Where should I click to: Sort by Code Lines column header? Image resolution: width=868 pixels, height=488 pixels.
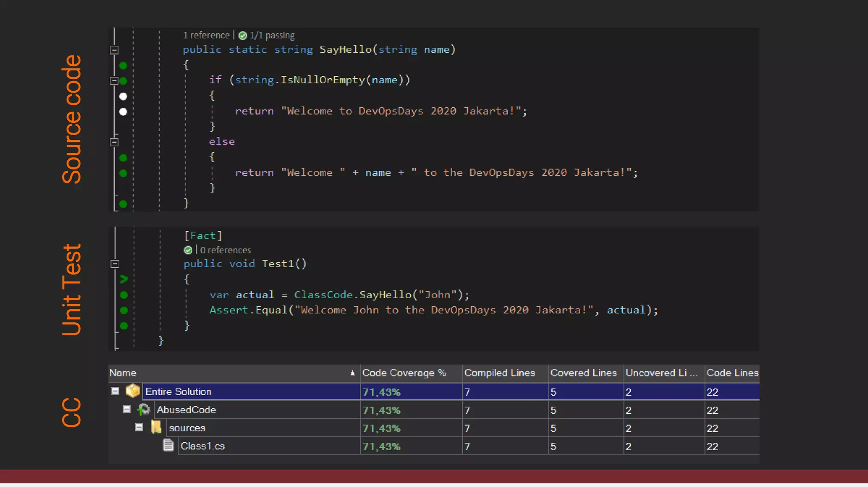point(732,373)
